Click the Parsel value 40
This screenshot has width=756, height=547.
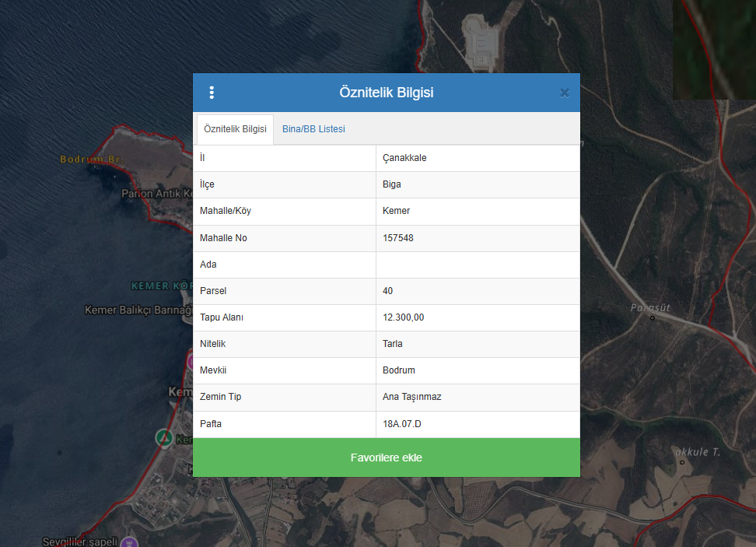(388, 291)
